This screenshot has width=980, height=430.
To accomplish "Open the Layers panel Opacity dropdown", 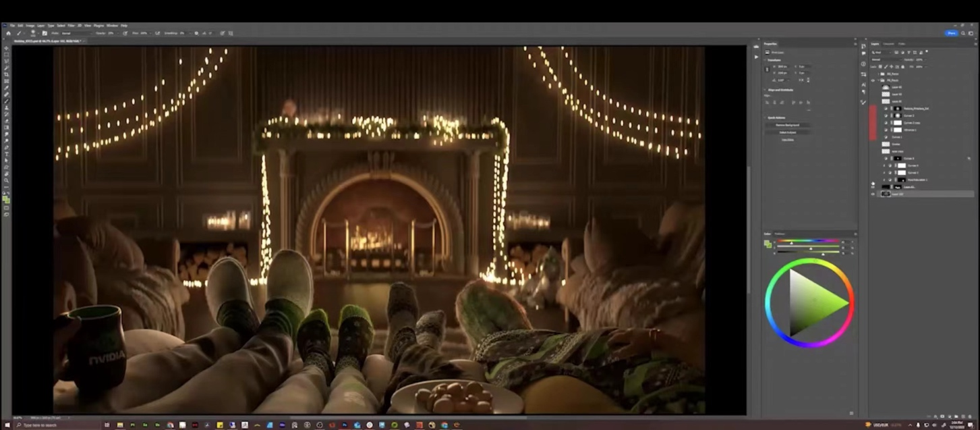I will click(x=925, y=59).
